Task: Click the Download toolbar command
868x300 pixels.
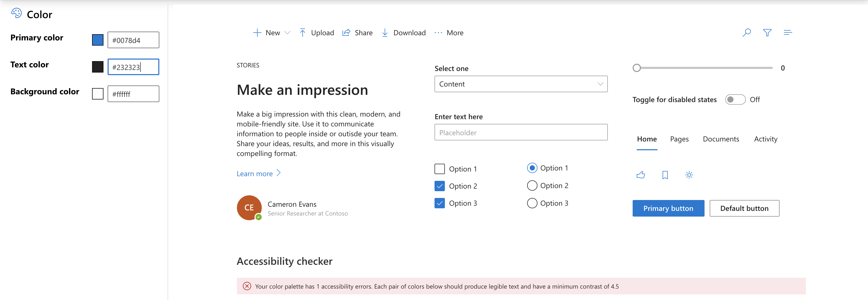Action: [403, 33]
